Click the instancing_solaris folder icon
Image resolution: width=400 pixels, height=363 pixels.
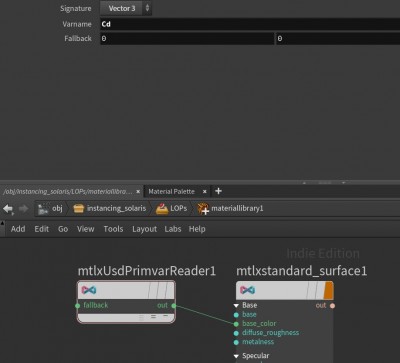coord(79,209)
